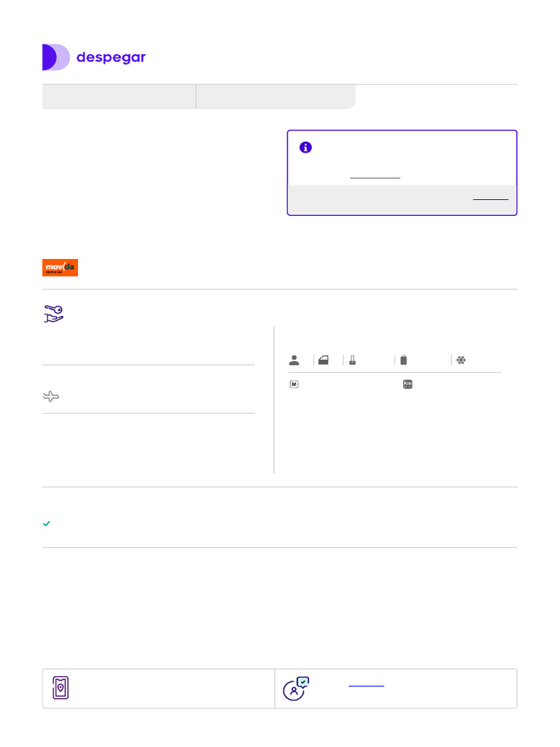560x747 pixels.
Task: Click the purple information icon
Action: click(x=306, y=147)
